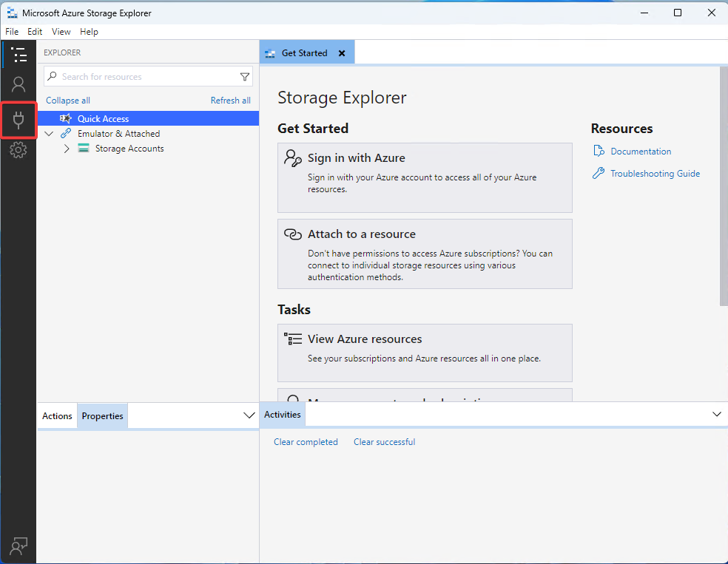Viewport: 728px width, 564px height.
Task: Collapse the Activities panel using chevron
Action: click(716, 415)
